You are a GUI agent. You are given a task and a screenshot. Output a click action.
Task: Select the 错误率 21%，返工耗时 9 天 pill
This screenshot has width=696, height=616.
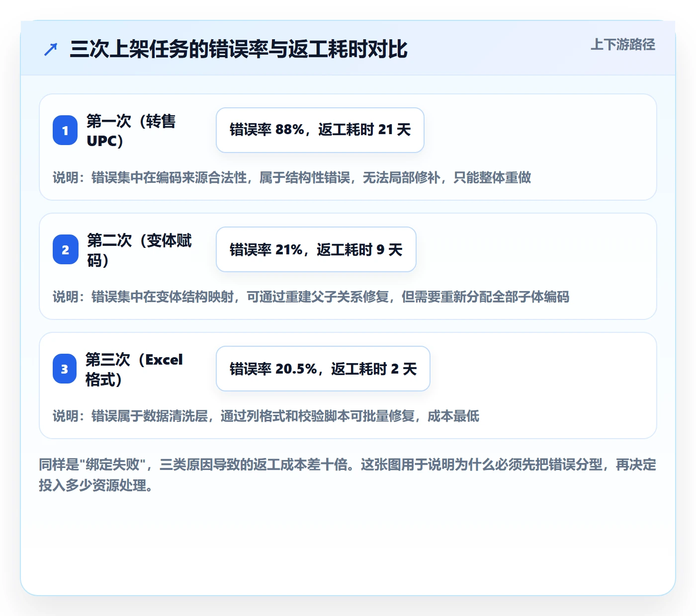point(316,249)
